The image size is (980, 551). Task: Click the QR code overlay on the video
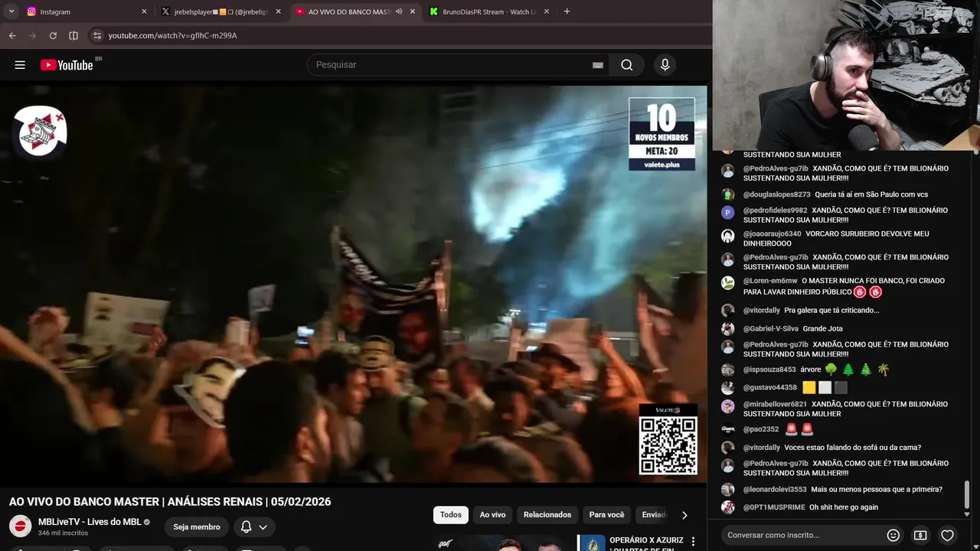(668, 445)
